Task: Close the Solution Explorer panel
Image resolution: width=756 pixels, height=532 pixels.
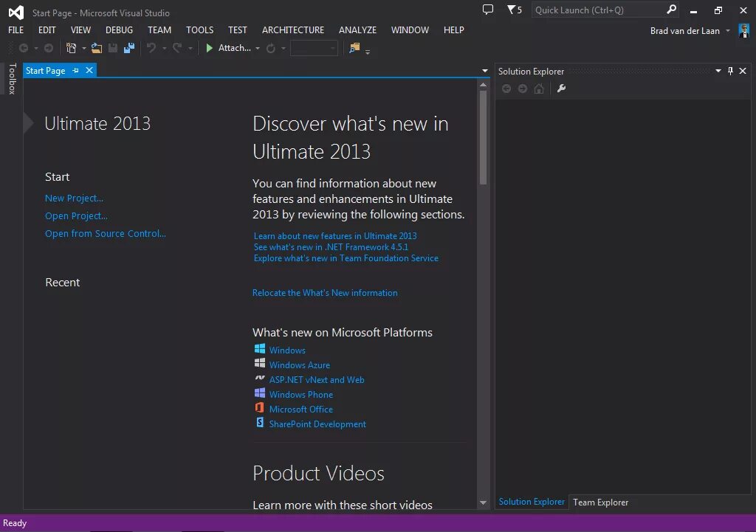Action: (743, 71)
